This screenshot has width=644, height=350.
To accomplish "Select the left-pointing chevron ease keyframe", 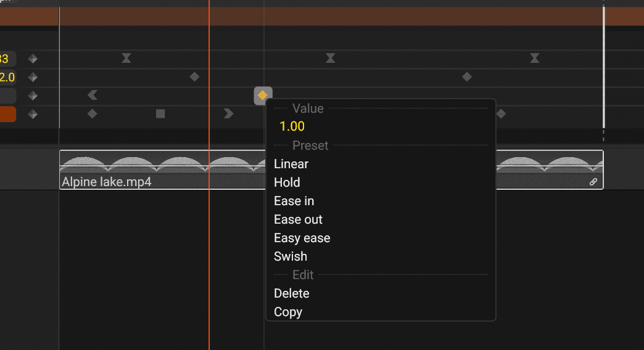I will [x=93, y=95].
